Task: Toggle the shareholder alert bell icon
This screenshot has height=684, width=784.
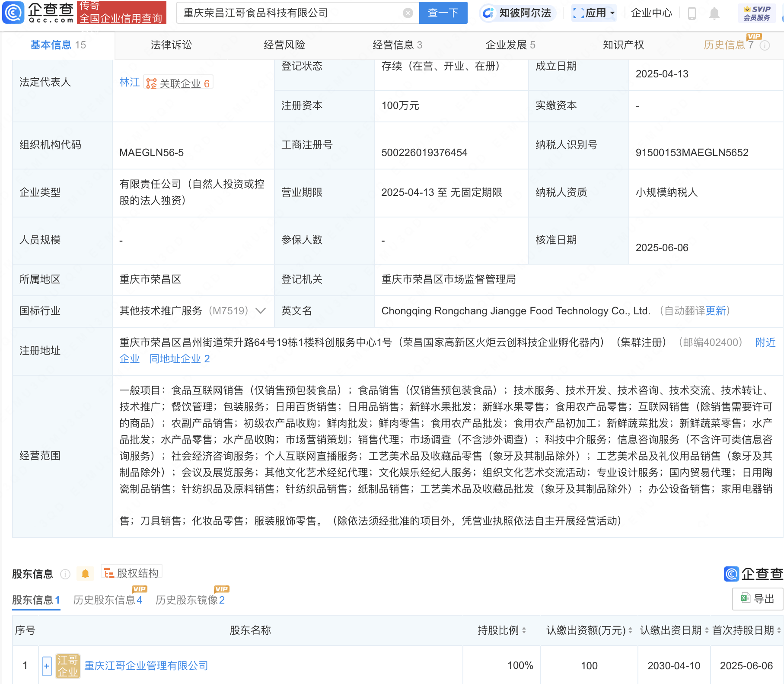Action: pyautogui.click(x=85, y=574)
